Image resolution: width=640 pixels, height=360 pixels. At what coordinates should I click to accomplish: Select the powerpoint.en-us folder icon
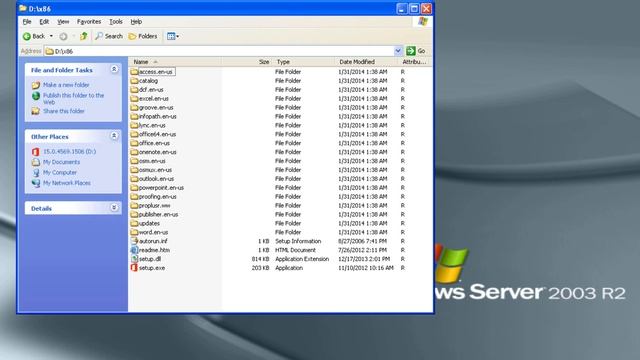point(134,188)
